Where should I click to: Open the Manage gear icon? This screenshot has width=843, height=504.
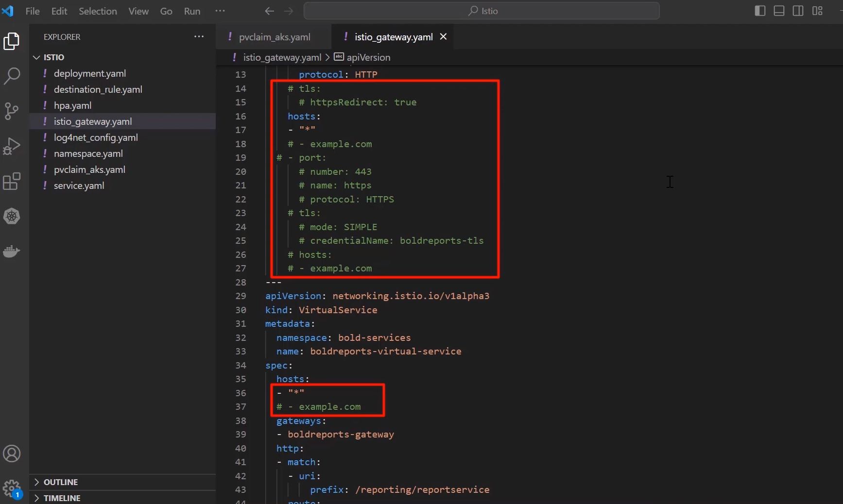[x=12, y=488]
